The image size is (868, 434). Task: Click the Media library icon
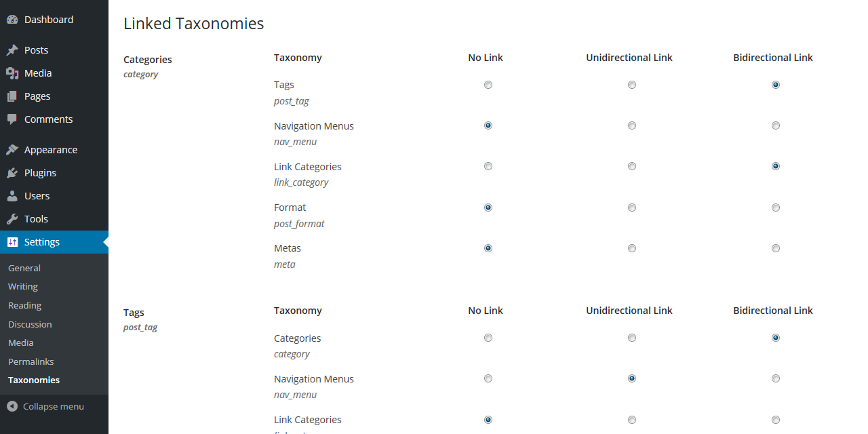click(12, 73)
